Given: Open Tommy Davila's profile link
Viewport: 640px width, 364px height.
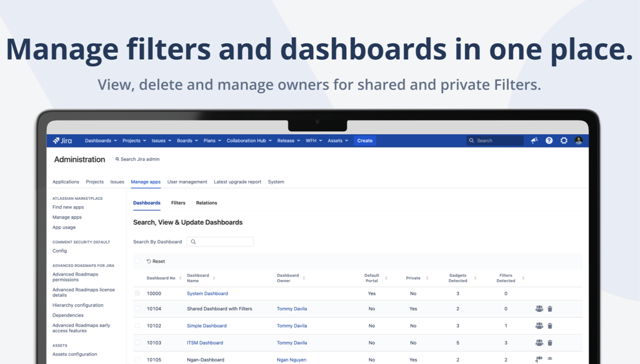Looking at the screenshot, I should coord(292,309).
